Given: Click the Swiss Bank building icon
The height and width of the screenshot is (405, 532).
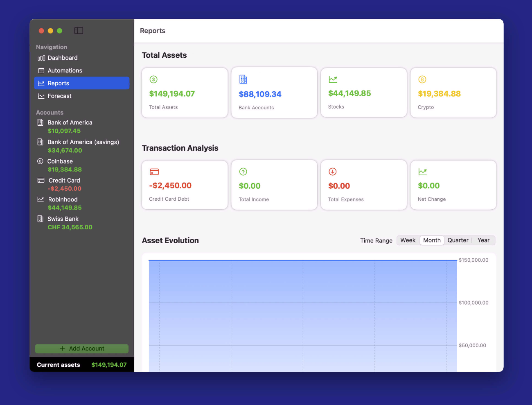Looking at the screenshot, I should pos(40,219).
